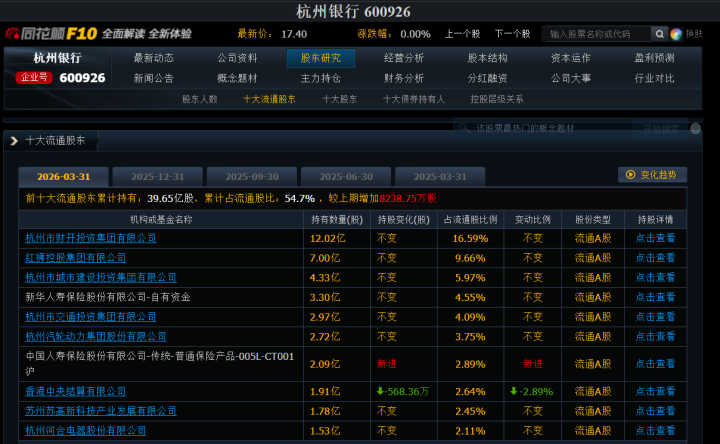Click 点击查看 for 中国人寿保险 row

[655, 364]
